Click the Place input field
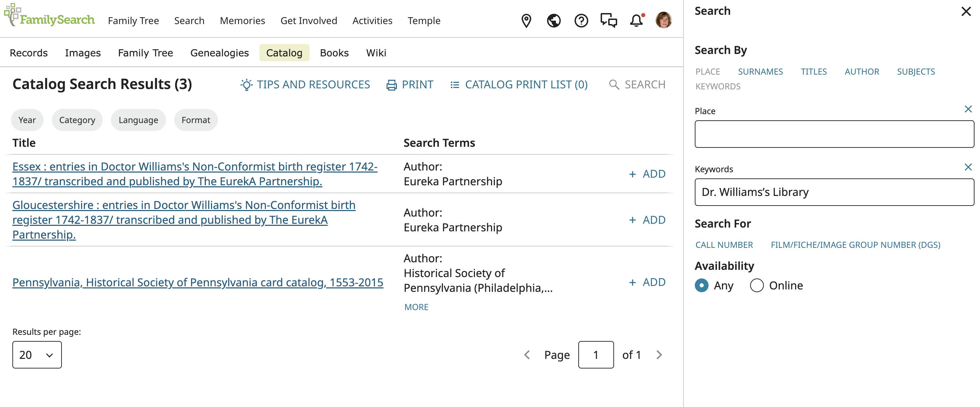 834,134
